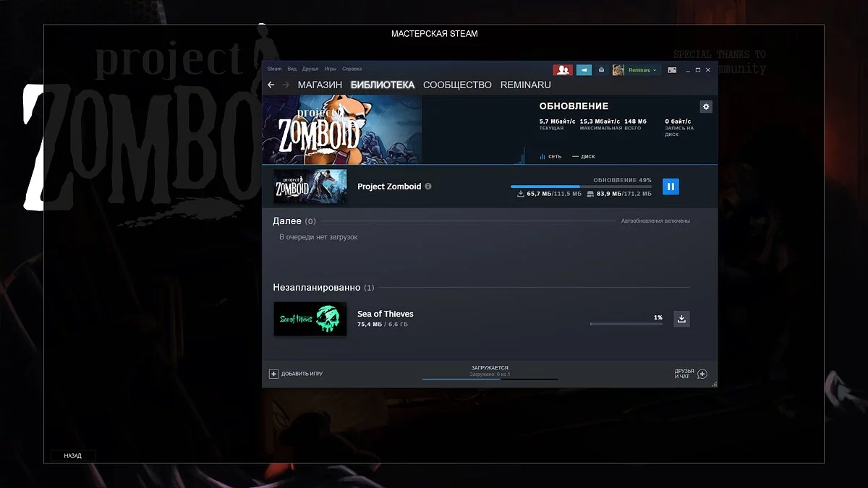Click the НАЗАД button
868x488 pixels.
click(73, 456)
